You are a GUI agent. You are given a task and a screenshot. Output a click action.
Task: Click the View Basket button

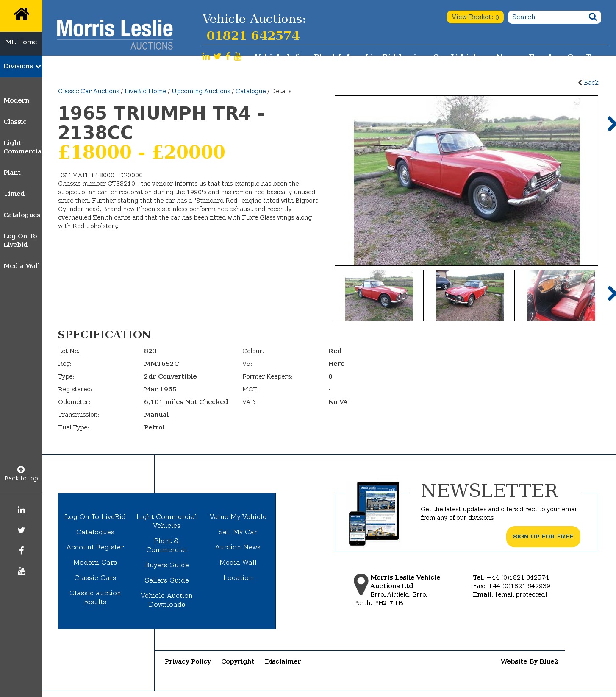click(x=475, y=17)
